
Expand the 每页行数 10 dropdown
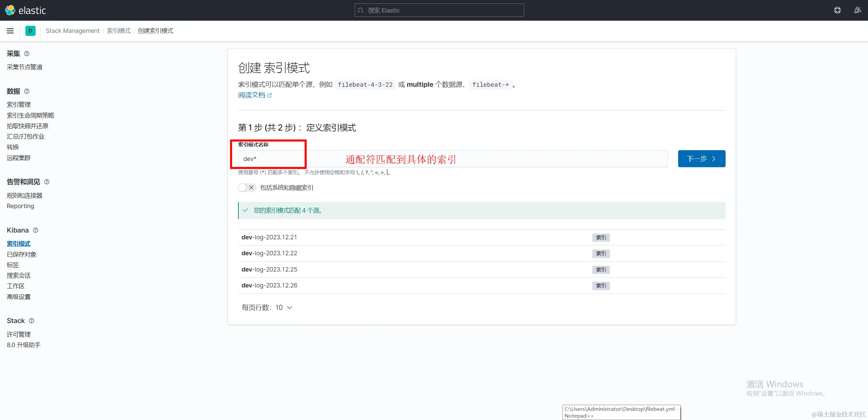coord(267,307)
